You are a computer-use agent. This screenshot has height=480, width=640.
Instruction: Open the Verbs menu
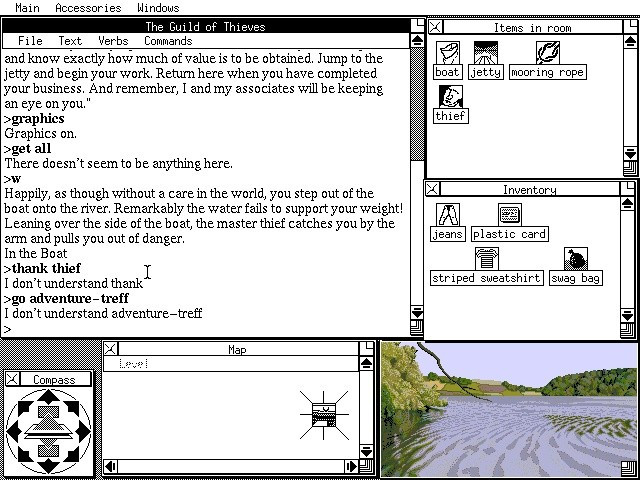113,41
